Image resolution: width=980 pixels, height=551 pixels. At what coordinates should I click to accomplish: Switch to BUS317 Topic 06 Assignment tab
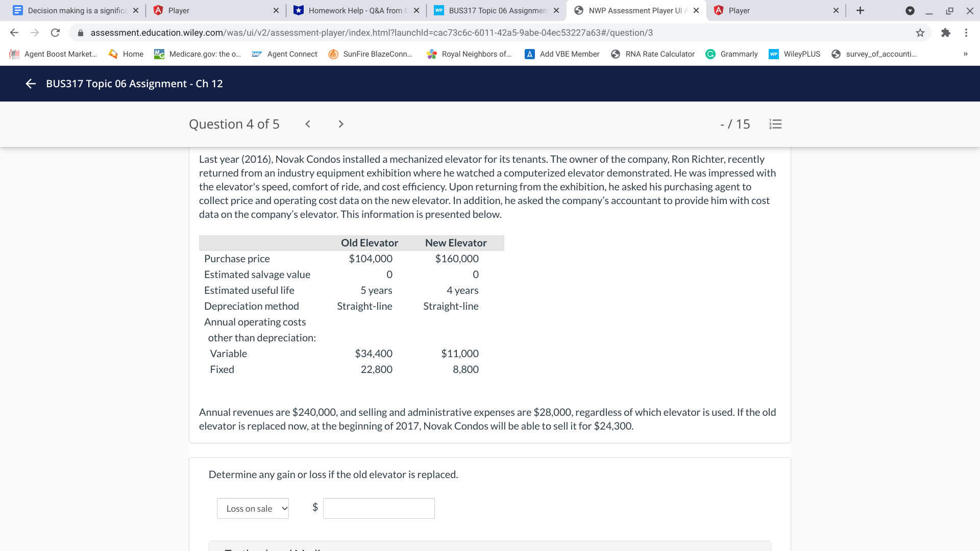coord(495,10)
